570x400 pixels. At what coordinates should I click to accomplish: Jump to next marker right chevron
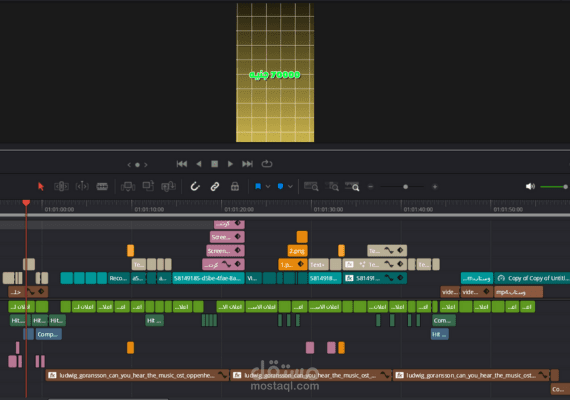pyautogui.click(x=146, y=165)
